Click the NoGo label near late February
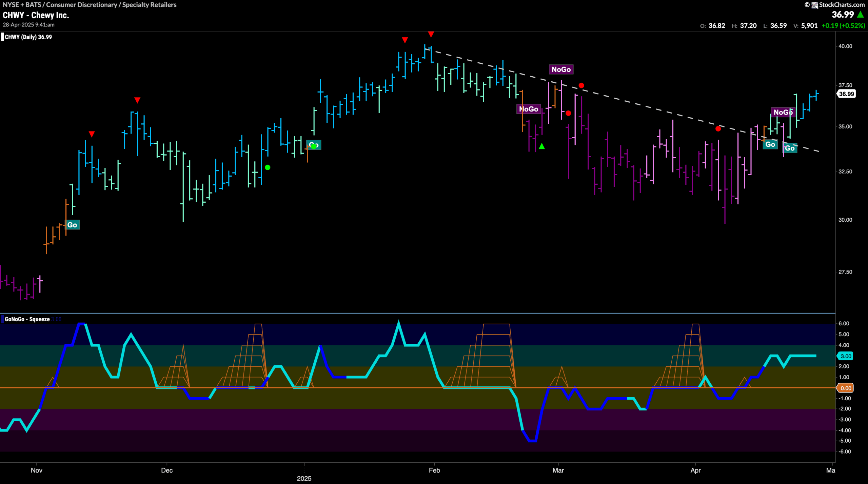Screen dimensions: 868x484 529,109
